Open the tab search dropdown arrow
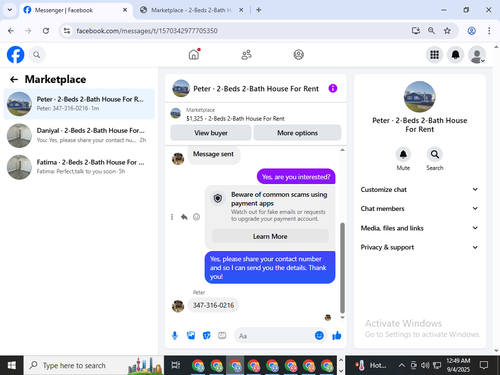The width and height of the screenshot is (500, 375). click(10, 10)
